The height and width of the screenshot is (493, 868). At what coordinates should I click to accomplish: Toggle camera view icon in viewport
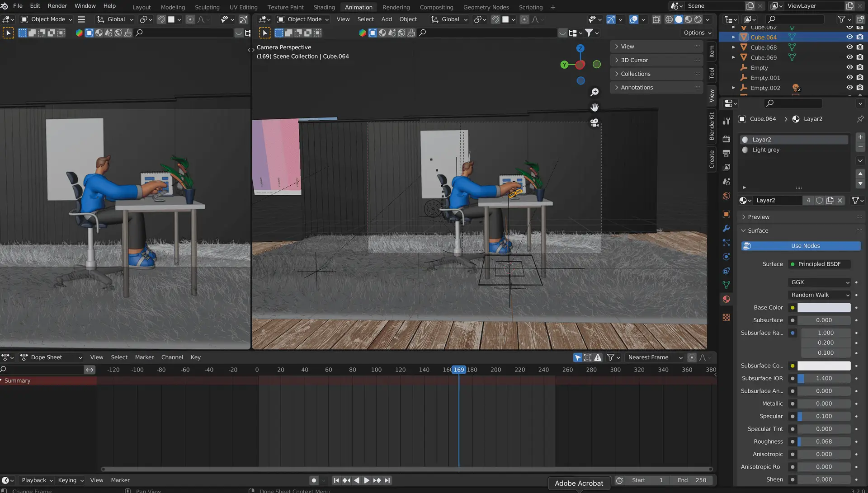[x=594, y=122]
